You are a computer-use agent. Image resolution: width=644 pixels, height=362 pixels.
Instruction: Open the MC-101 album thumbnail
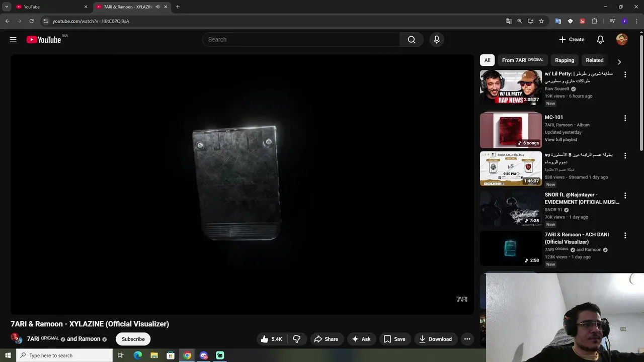coord(511,131)
